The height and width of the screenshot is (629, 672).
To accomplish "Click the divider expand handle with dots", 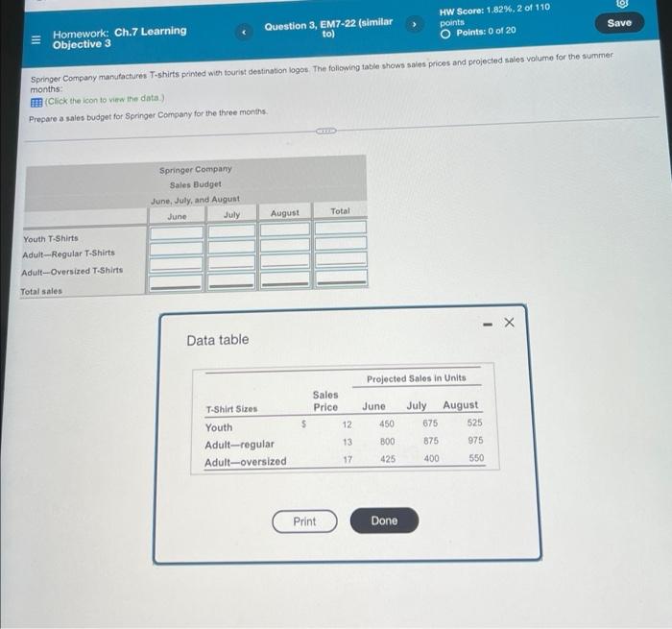I will pos(325,131).
